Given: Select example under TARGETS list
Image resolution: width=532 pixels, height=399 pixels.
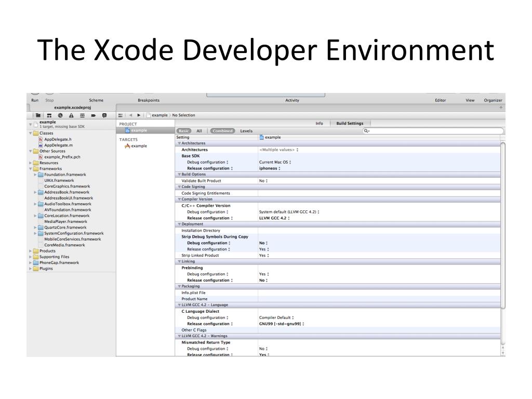Looking at the screenshot, I should tap(139, 146).
